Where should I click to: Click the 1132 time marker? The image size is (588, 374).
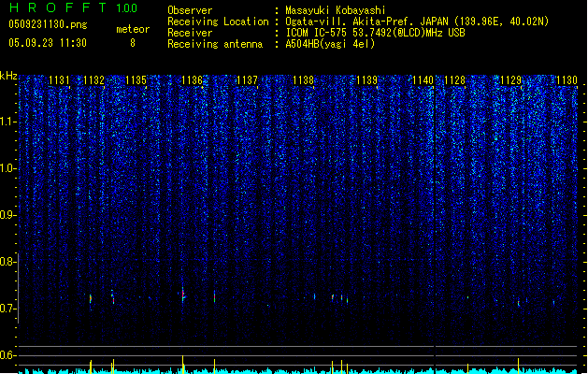pyautogui.click(x=93, y=80)
